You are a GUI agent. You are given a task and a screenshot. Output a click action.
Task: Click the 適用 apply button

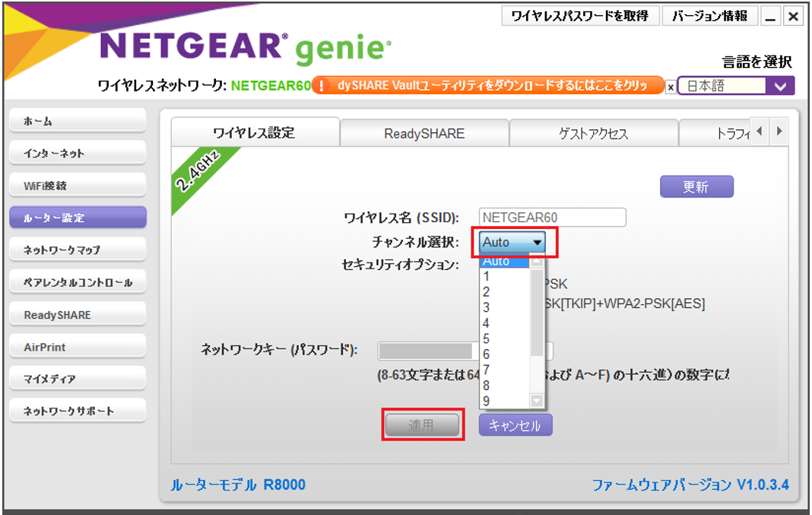coord(422,424)
